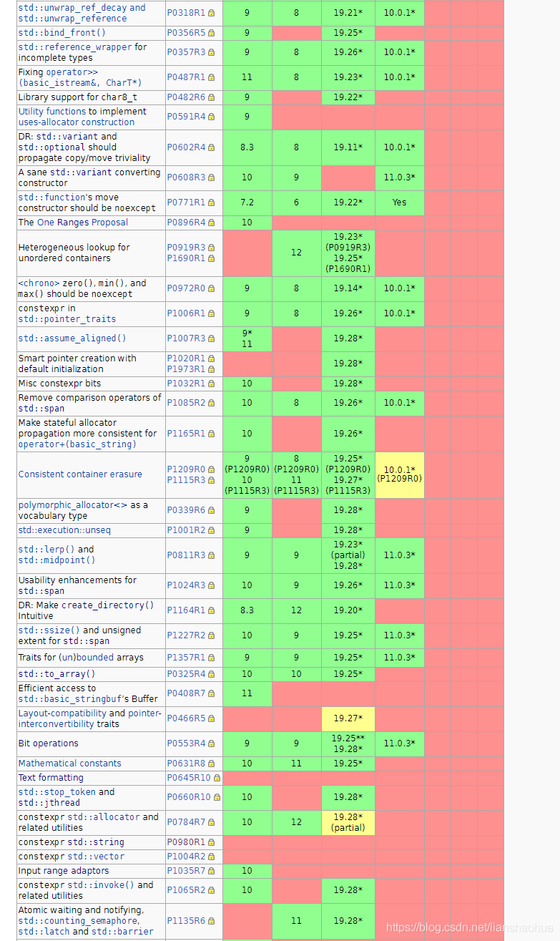Follow the std::stop_token link

pos(57,792)
